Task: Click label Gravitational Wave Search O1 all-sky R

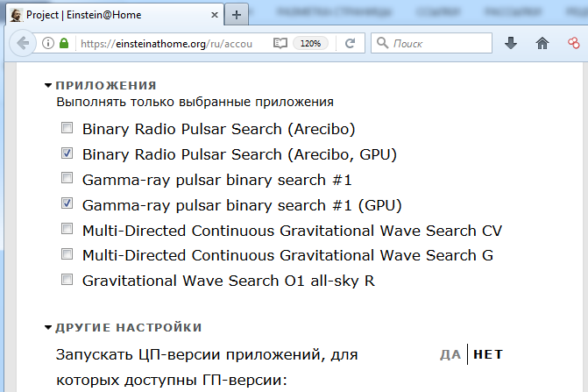Action: point(229,281)
